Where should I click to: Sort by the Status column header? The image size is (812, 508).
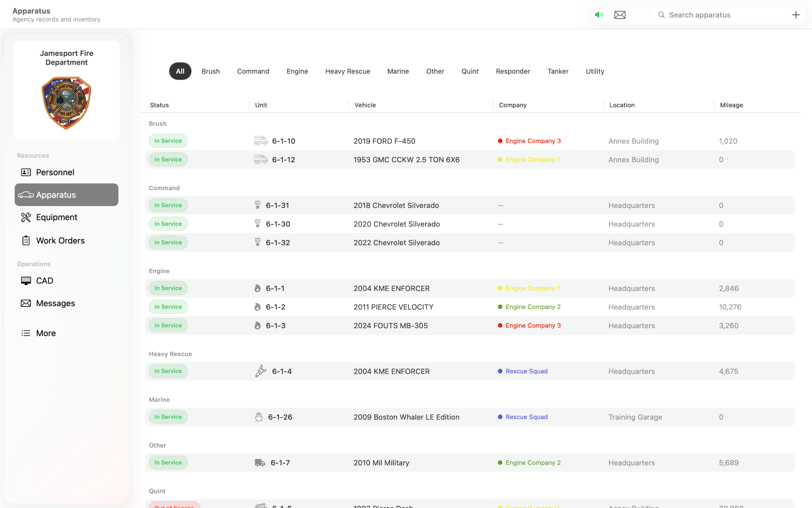pos(159,105)
